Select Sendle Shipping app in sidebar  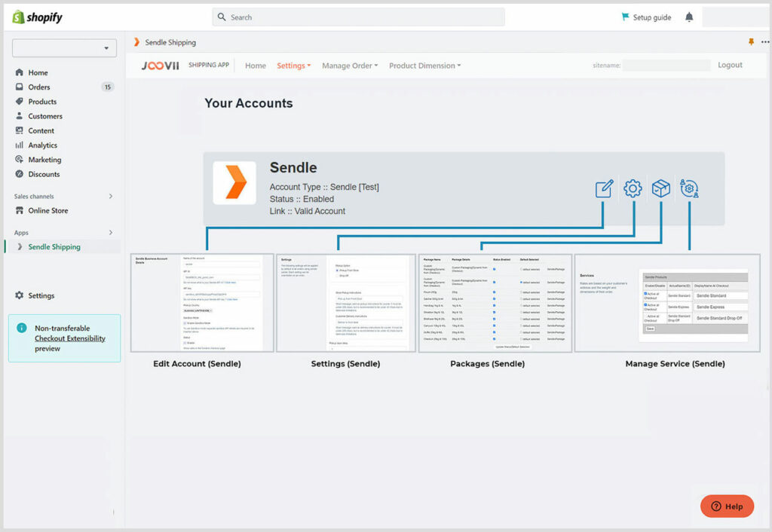[x=54, y=246]
